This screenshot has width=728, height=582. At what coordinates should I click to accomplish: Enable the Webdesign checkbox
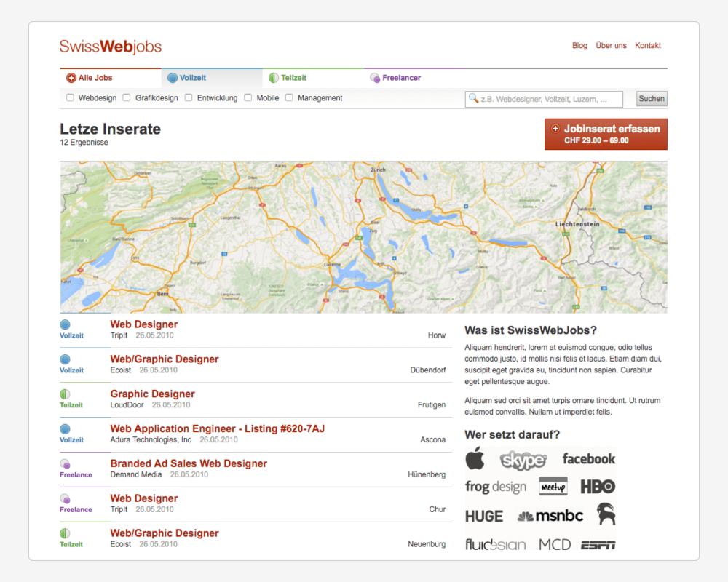coord(71,97)
